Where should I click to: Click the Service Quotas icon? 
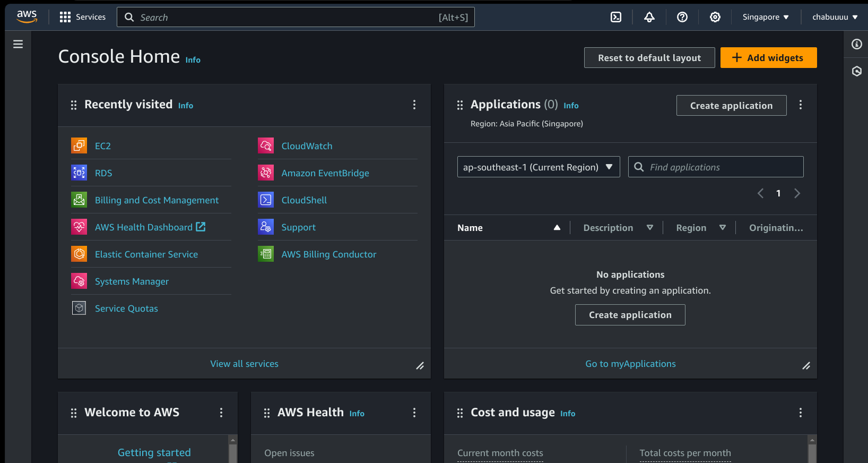coord(79,308)
